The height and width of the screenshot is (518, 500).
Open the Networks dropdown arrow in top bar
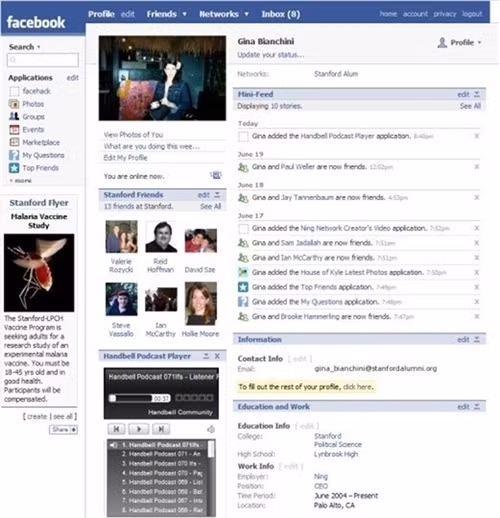(246, 14)
